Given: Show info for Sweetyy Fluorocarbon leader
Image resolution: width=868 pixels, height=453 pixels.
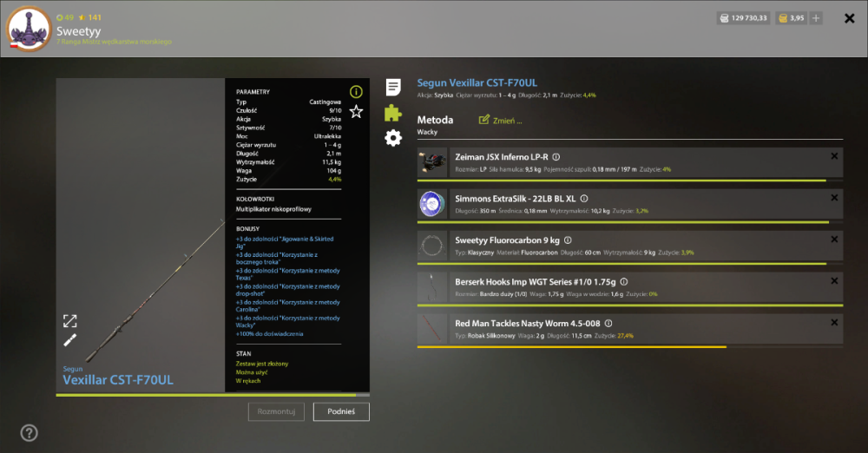Looking at the screenshot, I should point(568,240).
